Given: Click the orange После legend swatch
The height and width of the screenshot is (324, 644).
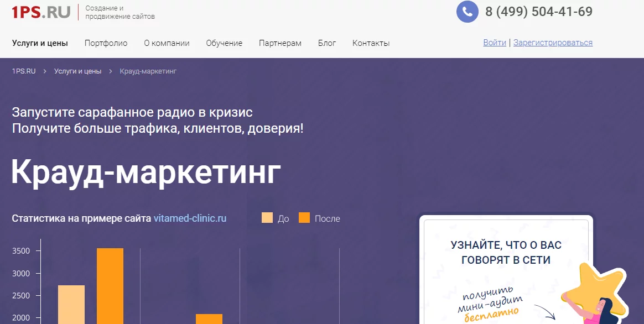Looking at the screenshot, I should pos(304,218).
